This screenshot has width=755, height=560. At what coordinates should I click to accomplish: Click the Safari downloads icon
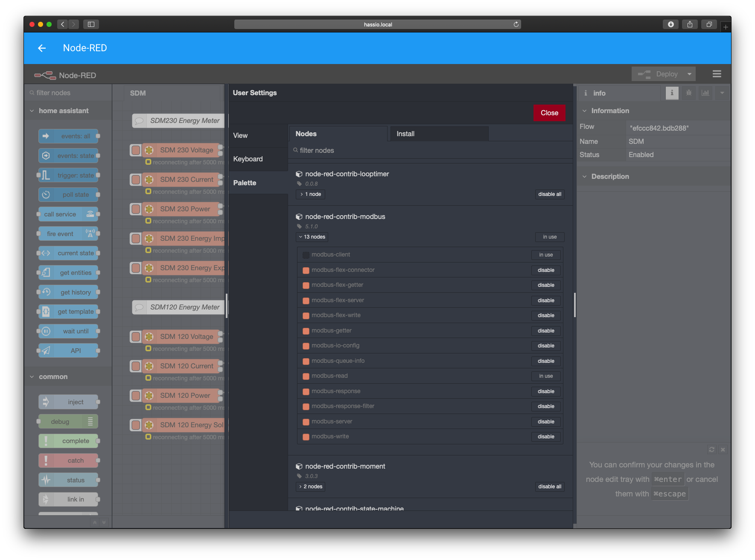[670, 24]
